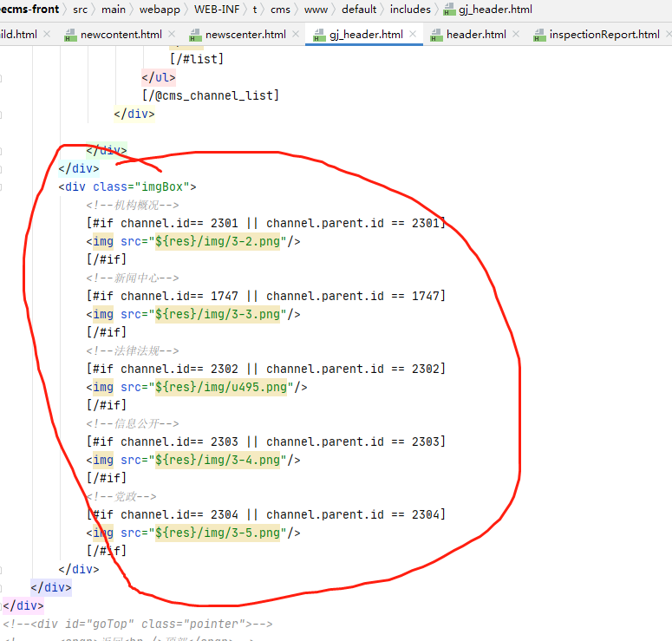This screenshot has width=672, height=641.
Task: Close the newscenter.html tab
Action: tap(297, 35)
